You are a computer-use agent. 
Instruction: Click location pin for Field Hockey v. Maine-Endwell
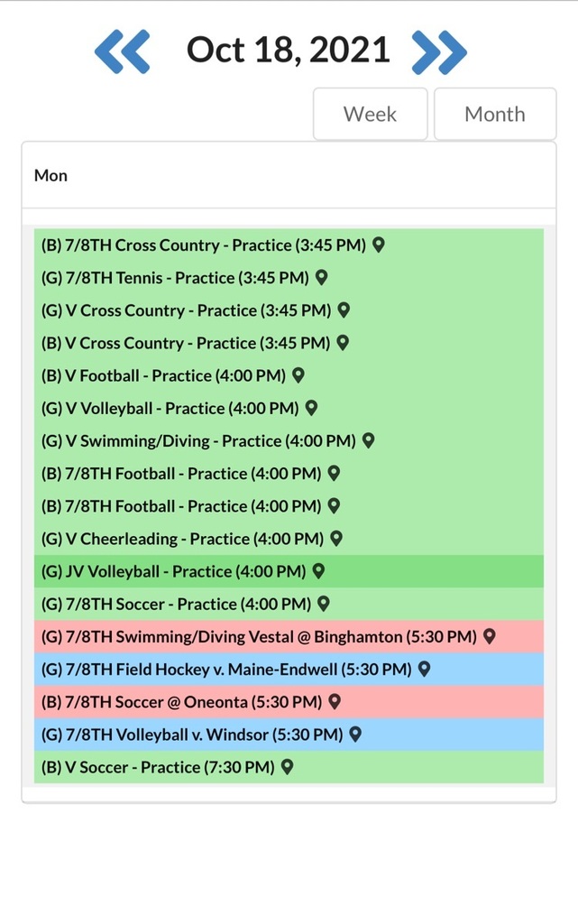pos(424,669)
